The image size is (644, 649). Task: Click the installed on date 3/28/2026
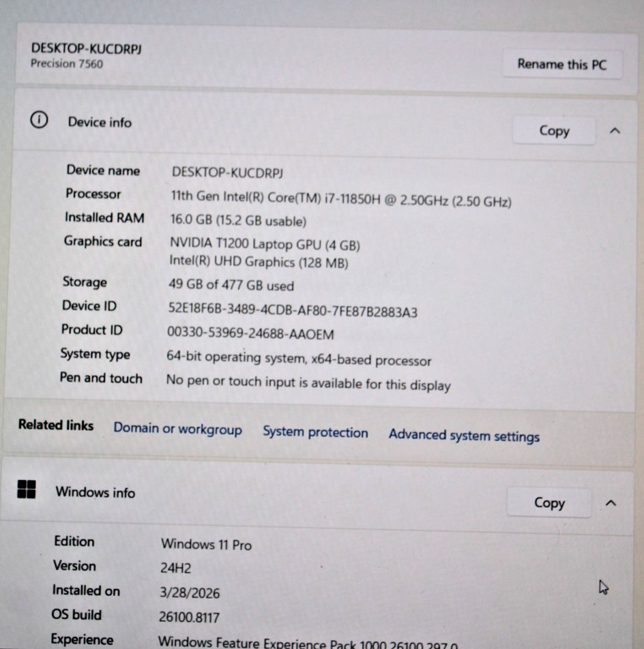(190, 593)
